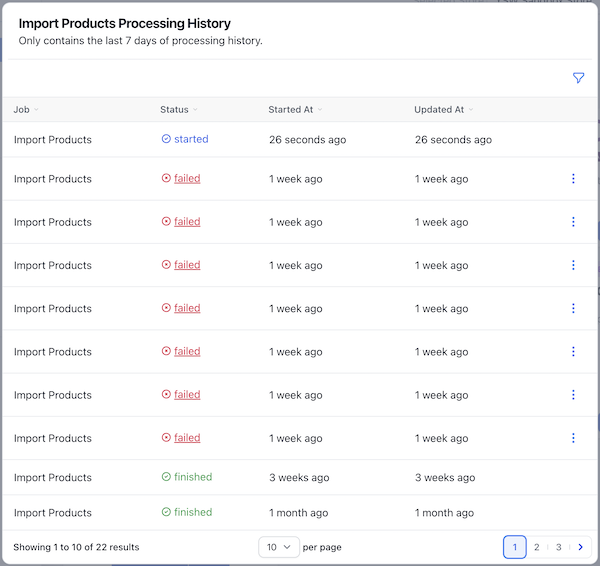Open the 10 per page dropdown

tap(279, 547)
